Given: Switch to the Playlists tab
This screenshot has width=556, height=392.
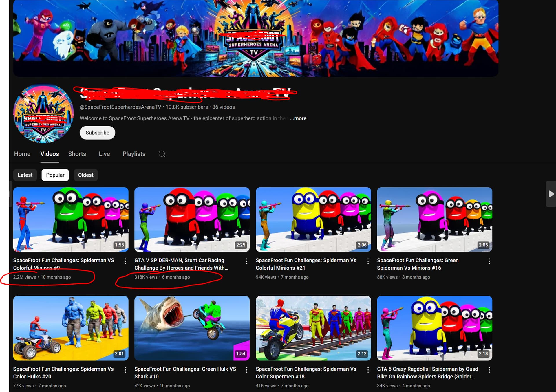Looking at the screenshot, I should point(134,154).
